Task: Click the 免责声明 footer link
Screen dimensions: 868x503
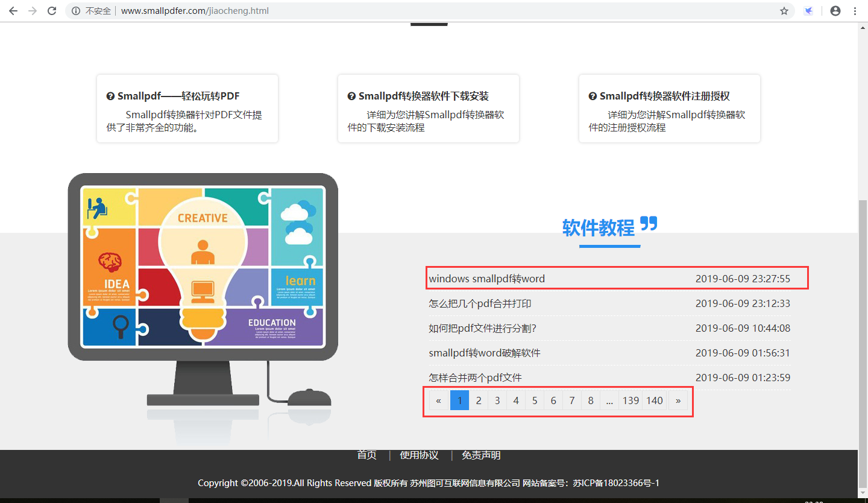Action: coord(481,455)
